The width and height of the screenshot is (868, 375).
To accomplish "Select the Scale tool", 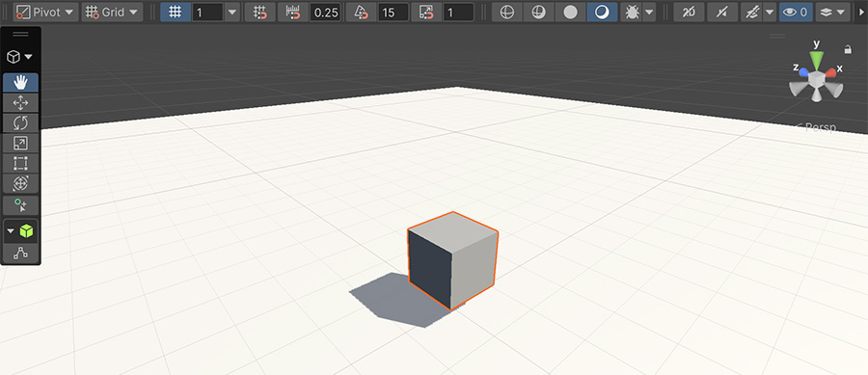I will tap(20, 144).
